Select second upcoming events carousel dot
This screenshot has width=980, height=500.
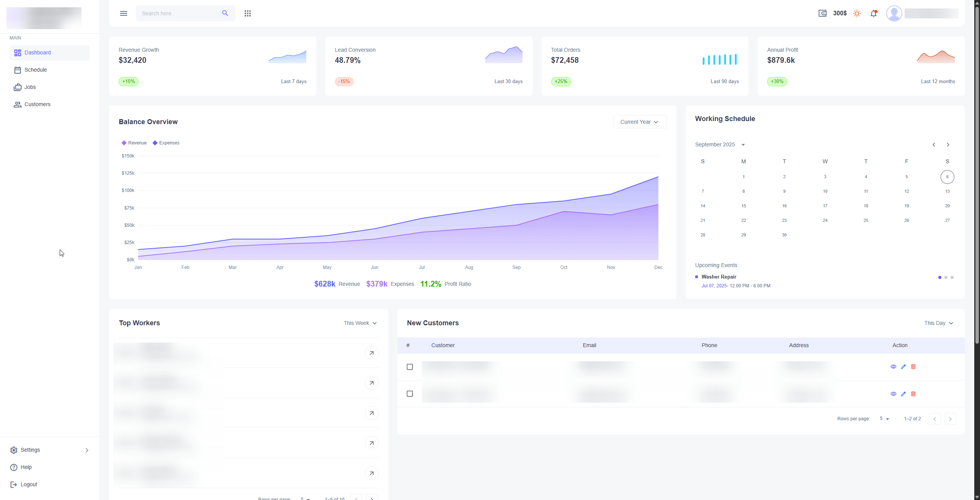pos(946,277)
